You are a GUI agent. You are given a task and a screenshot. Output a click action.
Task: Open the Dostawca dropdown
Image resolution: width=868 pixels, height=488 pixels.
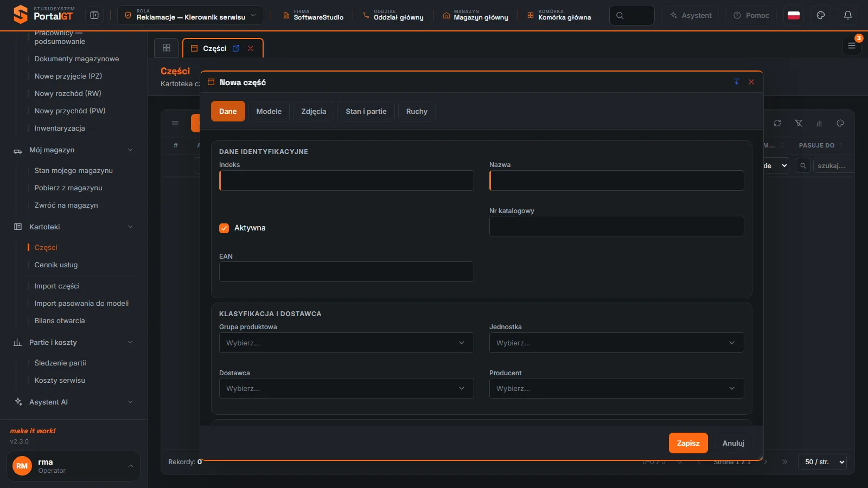pyautogui.click(x=347, y=388)
